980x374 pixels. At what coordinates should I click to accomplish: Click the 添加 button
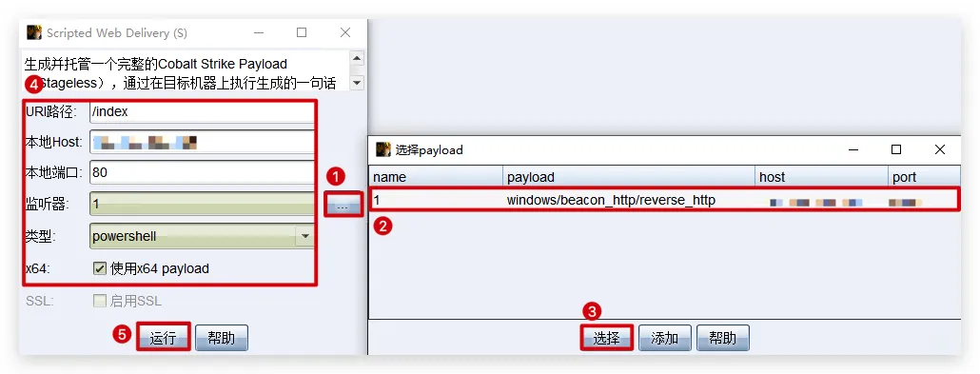tap(664, 339)
